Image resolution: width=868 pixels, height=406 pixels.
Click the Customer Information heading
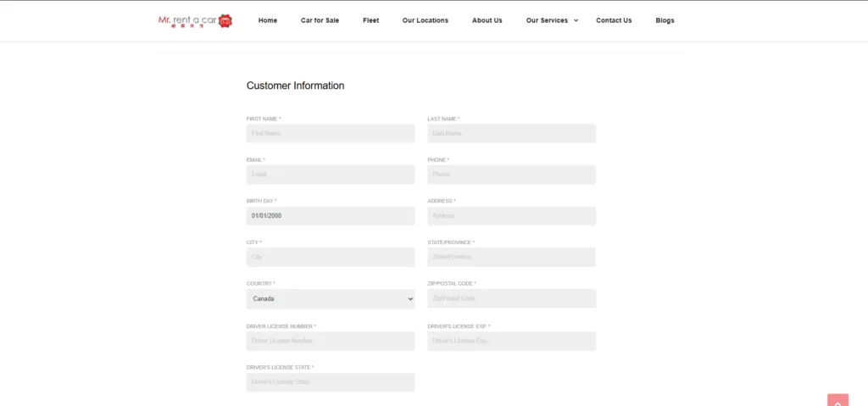(295, 86)
